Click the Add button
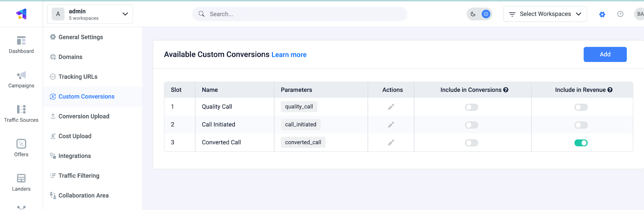Image resolution: width=644 pixels, height=210 pixels. coord(605,54)
